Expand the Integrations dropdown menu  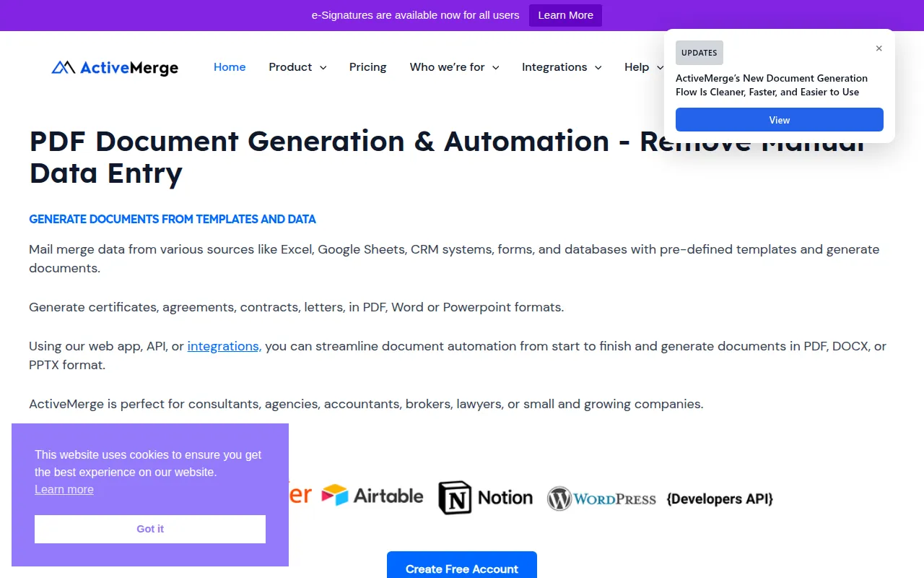(562, 67)
